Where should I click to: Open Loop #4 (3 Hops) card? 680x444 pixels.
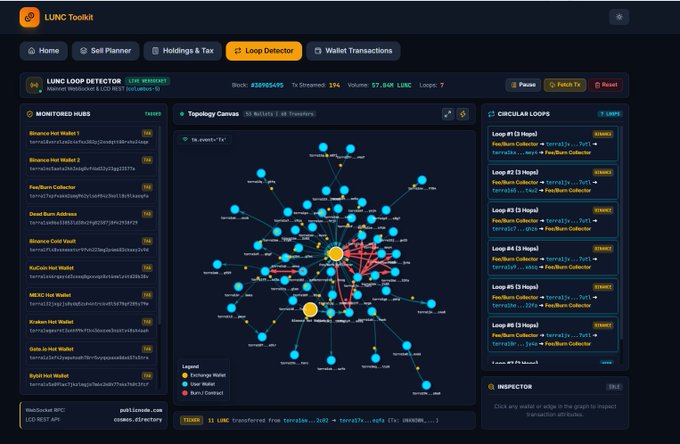pos(553,258)
